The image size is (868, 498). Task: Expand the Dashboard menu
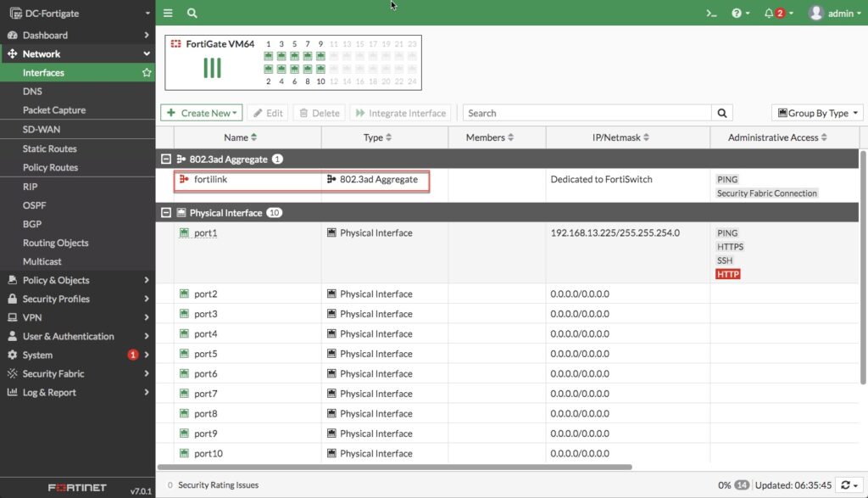click(77, 35)
